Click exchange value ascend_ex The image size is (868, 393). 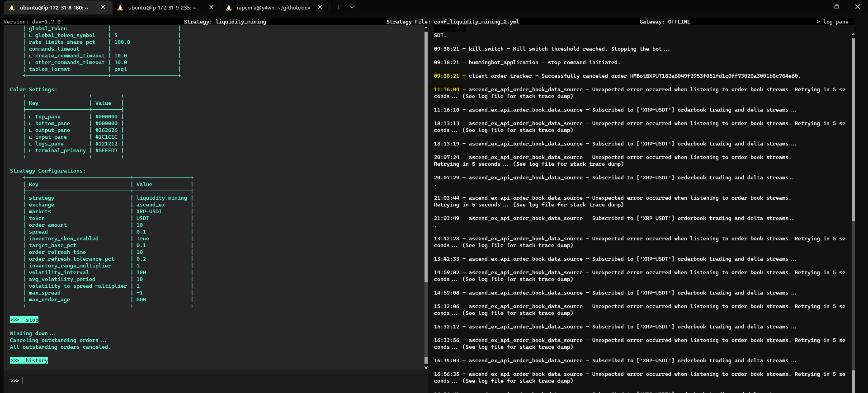[151, 205]
